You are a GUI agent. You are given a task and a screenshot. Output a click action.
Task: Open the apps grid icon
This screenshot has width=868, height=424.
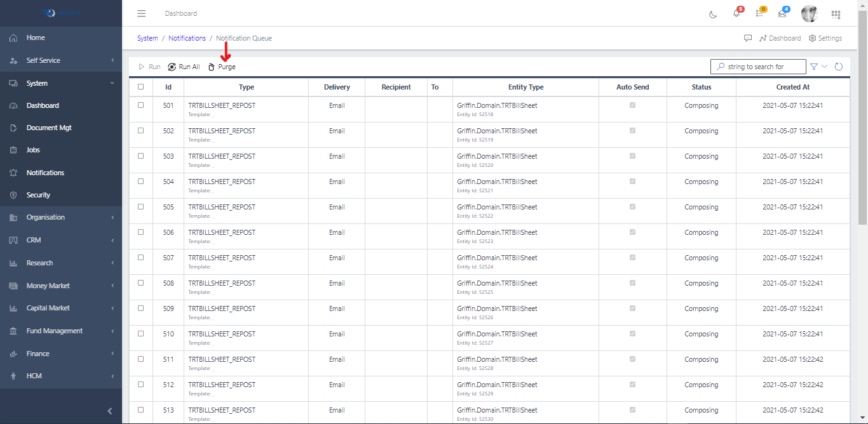click(x=836, y=14)
